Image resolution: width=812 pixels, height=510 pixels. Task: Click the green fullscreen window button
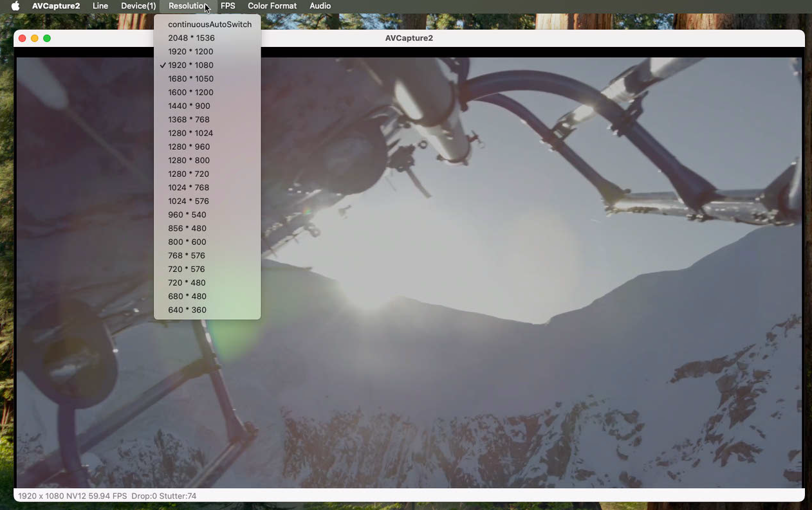pos(47,39)
